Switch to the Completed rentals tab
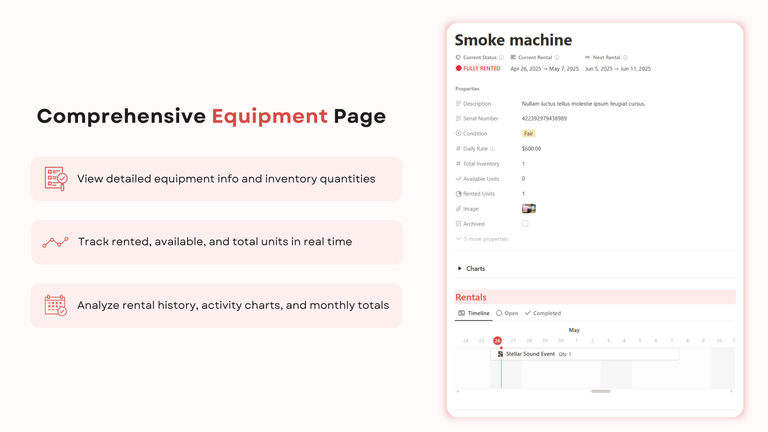 [x=543, y=313]
